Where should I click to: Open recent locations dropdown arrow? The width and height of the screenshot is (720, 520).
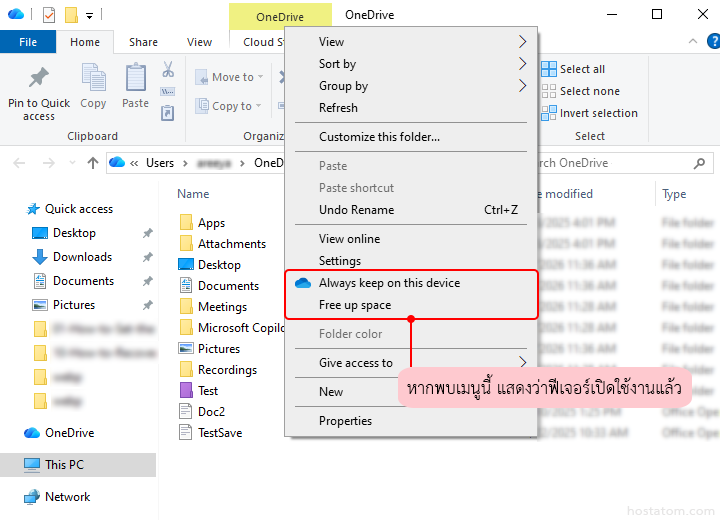pos(72,163)
